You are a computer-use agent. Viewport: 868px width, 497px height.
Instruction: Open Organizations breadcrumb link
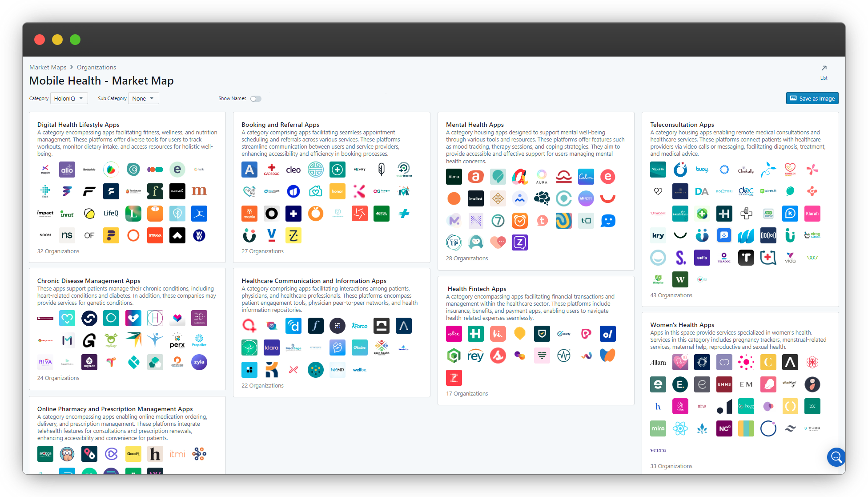point(96,67)
